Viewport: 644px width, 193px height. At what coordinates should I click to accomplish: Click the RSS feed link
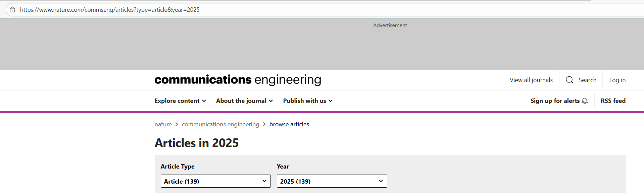(613, 101)
